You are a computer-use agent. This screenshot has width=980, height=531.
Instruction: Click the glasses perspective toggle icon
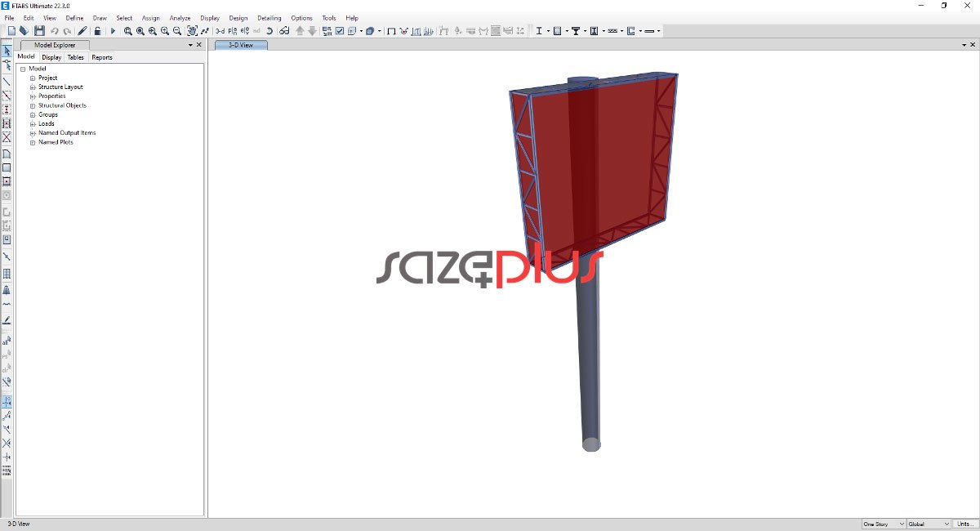(x=283, y=31)
